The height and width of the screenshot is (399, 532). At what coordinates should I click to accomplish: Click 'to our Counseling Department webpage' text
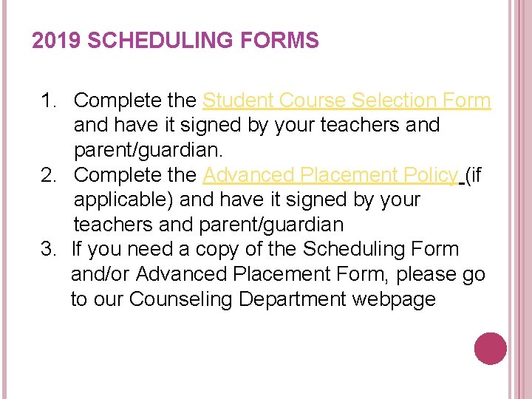(253, 299)
